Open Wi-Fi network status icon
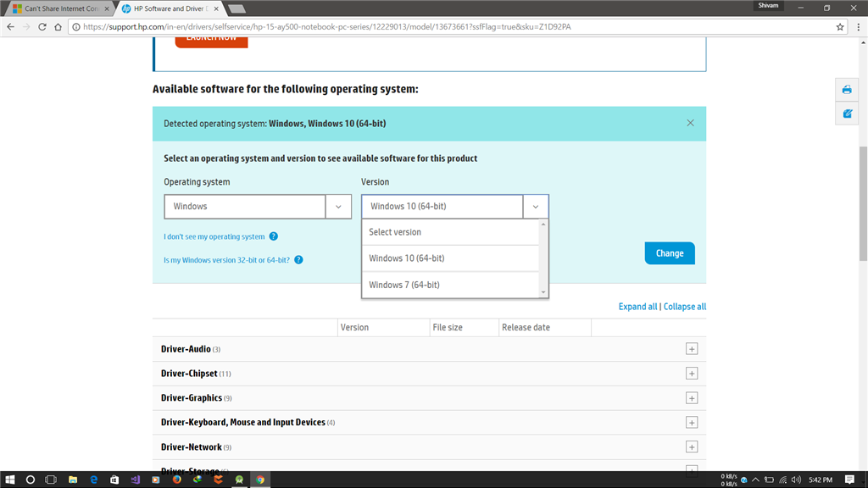868x488 pixels. point(782,480)
